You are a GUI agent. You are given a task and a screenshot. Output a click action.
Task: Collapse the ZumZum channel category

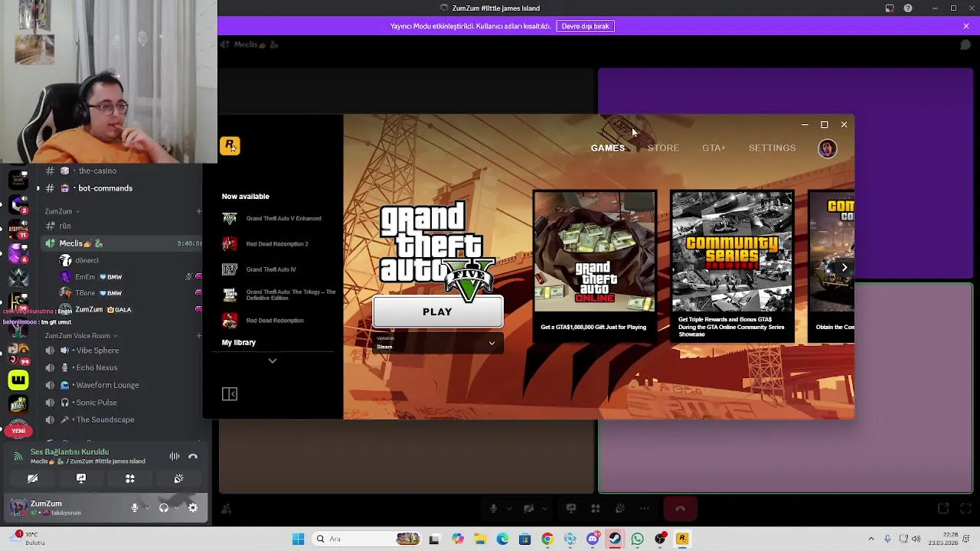click(62, 211)
